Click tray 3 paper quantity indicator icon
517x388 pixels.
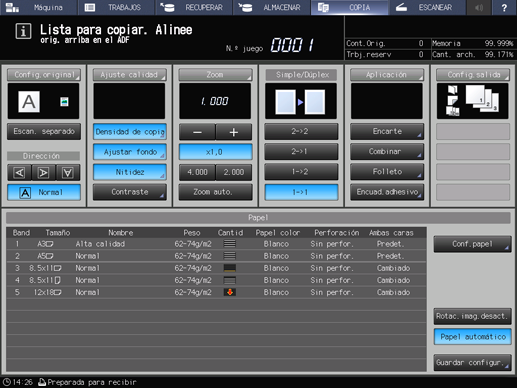pos(230,268)
